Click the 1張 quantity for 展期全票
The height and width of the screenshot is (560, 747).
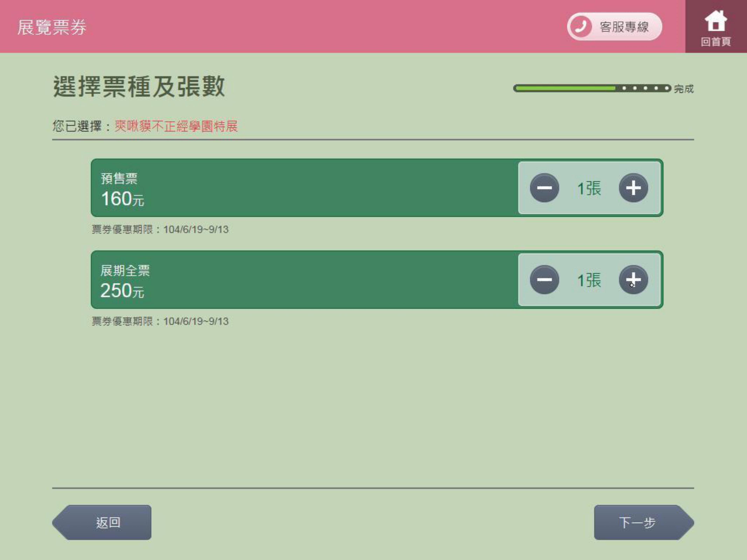[x=589, y=280]
